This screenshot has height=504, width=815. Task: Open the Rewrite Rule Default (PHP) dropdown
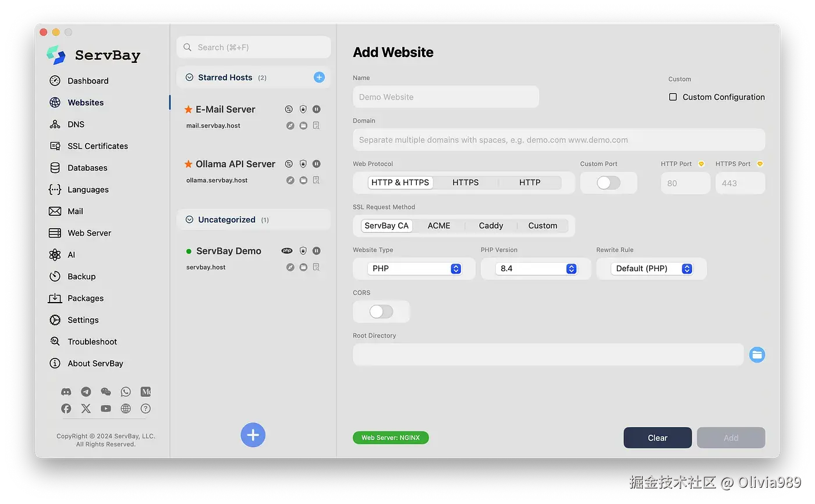pyautogui.click(x=652, y=269)
